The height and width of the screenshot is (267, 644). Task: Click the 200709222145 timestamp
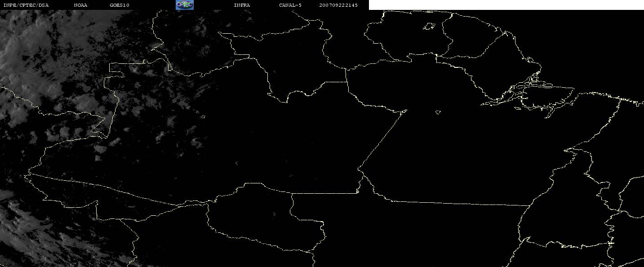coord(338,5)
